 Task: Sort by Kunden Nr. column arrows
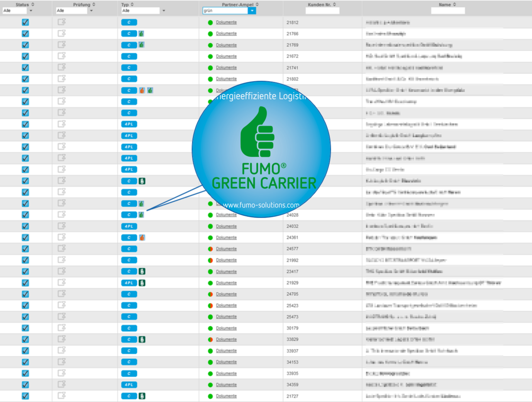334,4
